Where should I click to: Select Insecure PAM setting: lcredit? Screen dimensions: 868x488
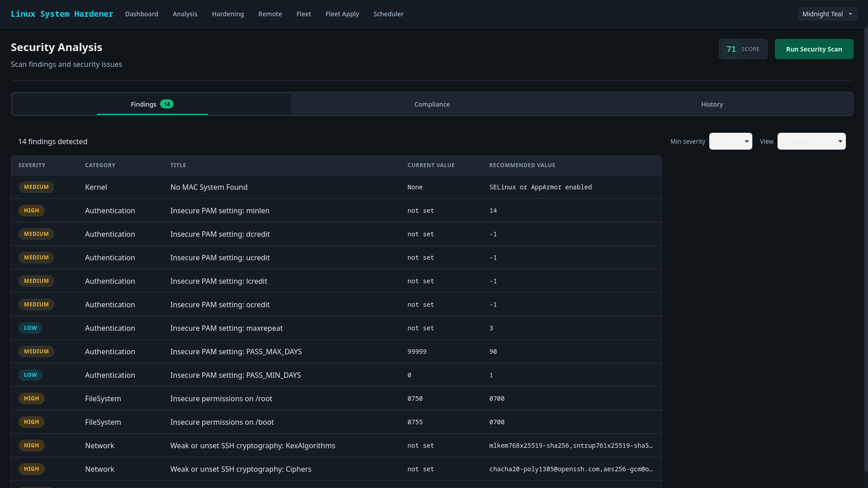336,281
